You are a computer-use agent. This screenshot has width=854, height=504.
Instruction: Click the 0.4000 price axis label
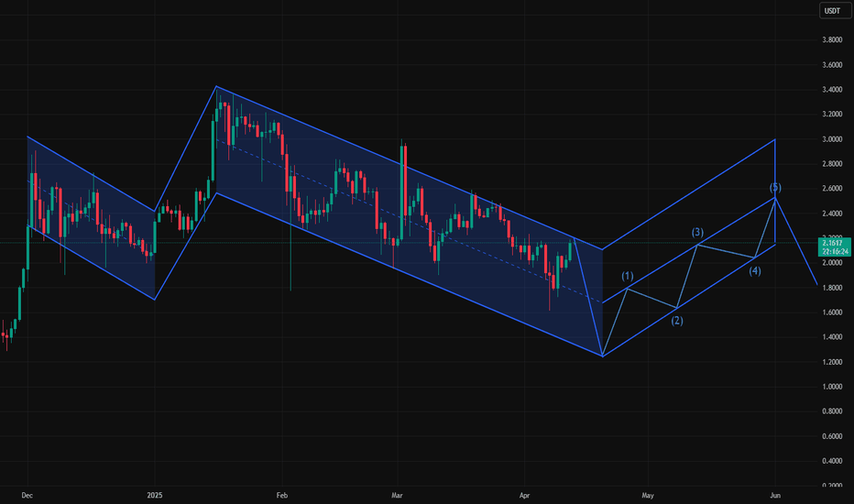click(832, 461)
